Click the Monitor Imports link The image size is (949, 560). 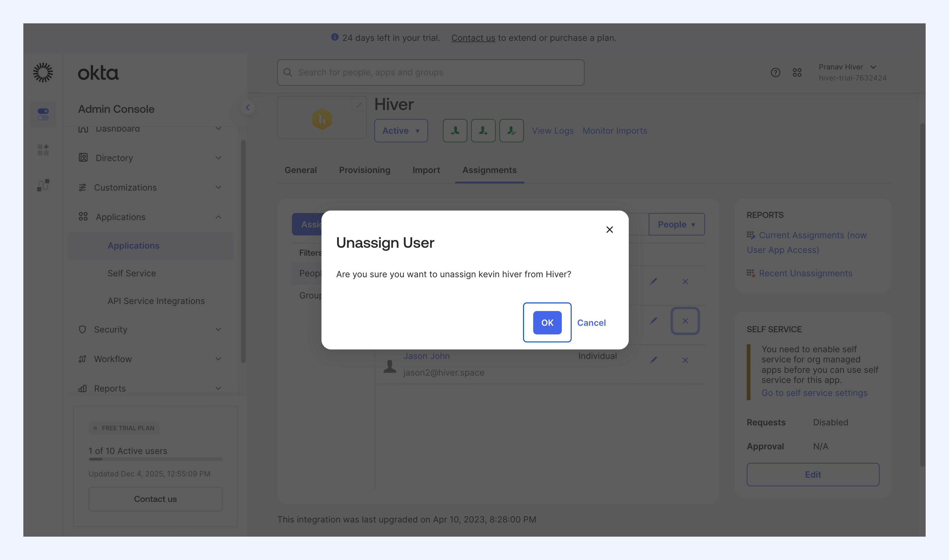click(x=615, y=131)
